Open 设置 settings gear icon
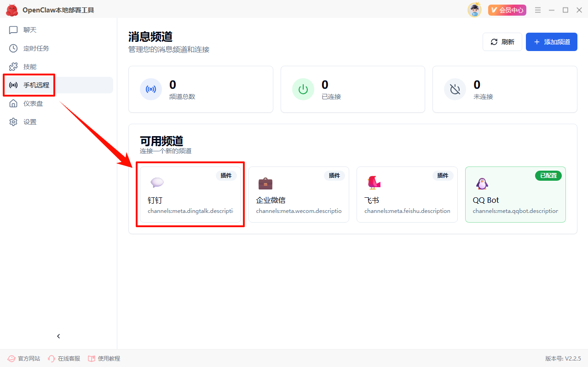This screenshot has width=588, height=367. coord(13,122)
